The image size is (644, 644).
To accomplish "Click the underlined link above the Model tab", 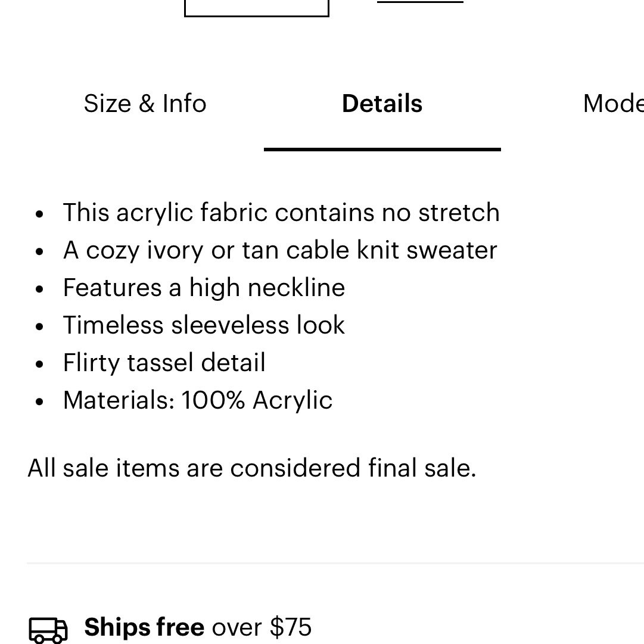I will point(420,2).
